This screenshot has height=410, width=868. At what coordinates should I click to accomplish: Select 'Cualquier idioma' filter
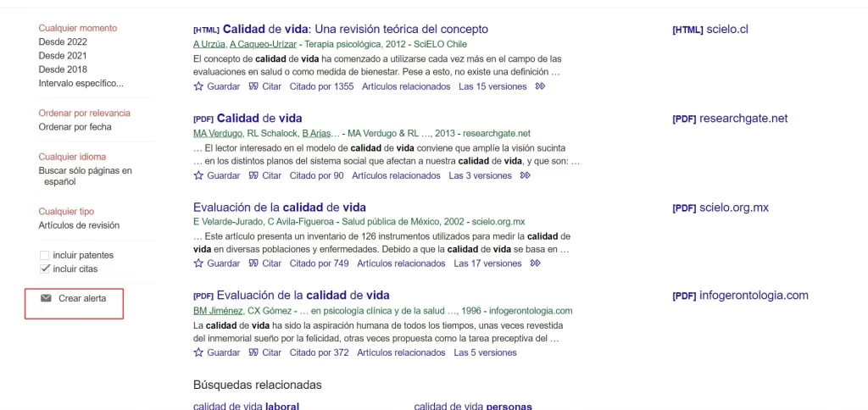point(72,157)
